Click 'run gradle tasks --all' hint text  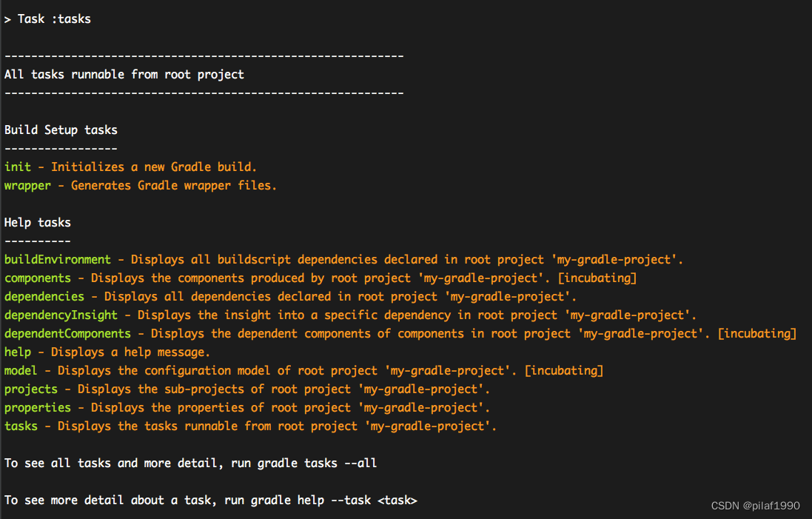pyautogui.click(x=304, y=463)
